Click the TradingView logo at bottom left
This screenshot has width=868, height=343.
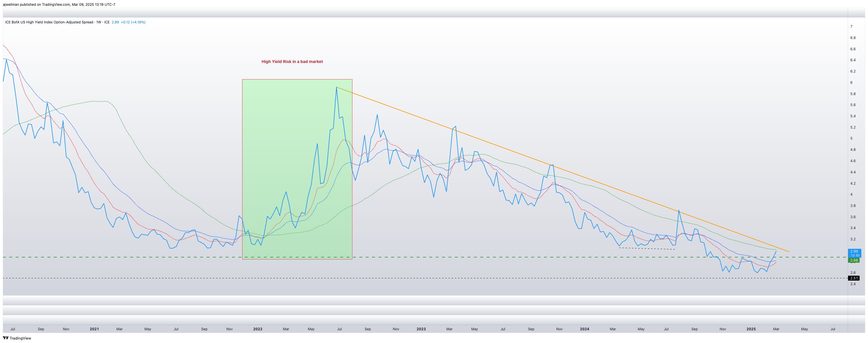click(17, 338)
